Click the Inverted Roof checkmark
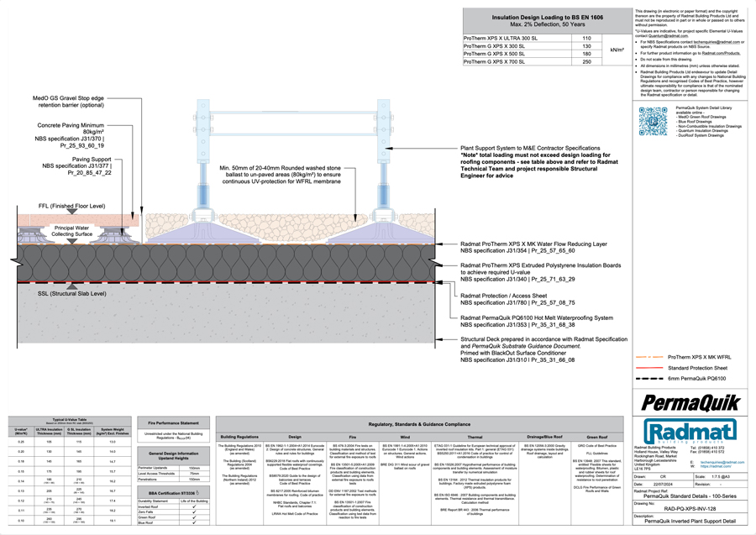The height and width of the screenshot is (535, 756). 194,506
